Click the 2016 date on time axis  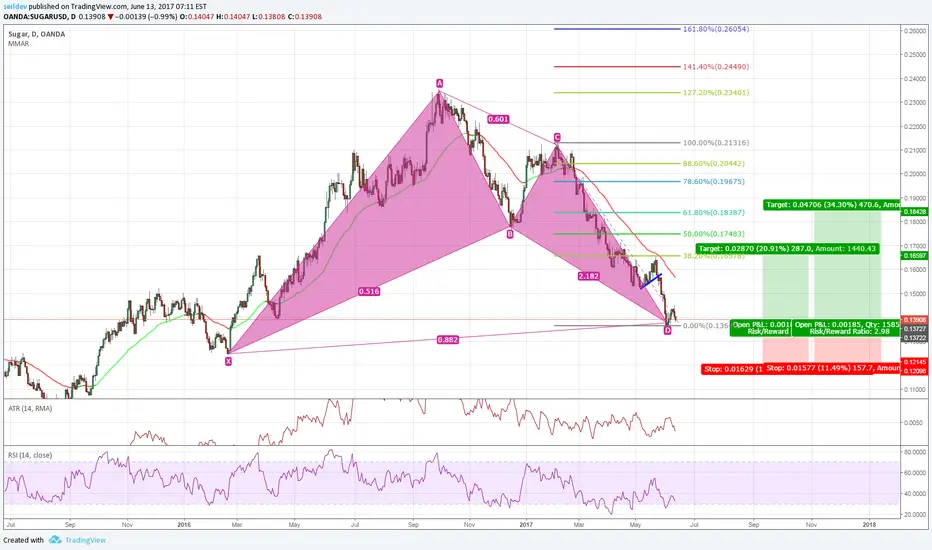pyautogui.click(x=184, y=524)
